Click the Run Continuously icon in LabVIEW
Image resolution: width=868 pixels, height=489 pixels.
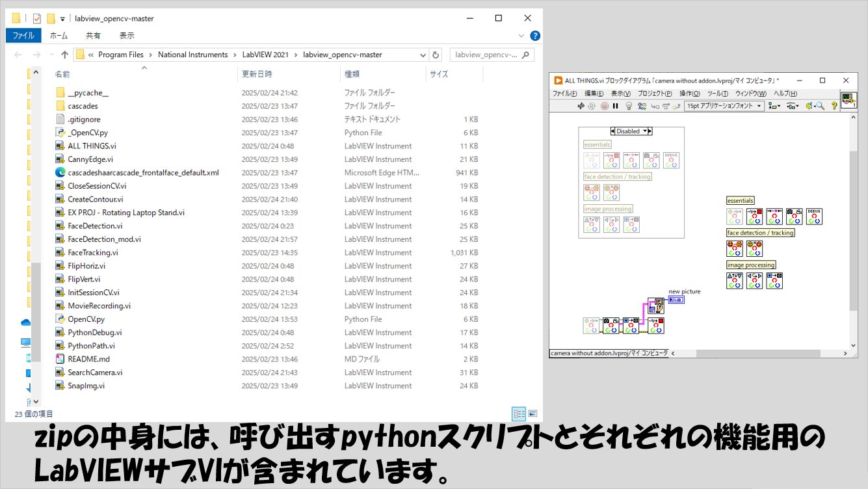pos(592,106)
